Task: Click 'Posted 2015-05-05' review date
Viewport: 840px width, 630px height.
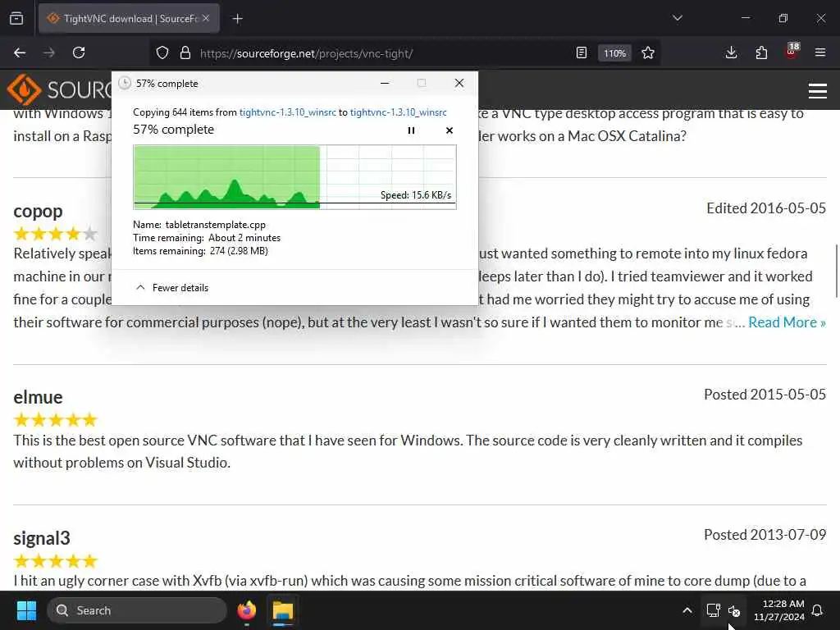Action: tap(765, 395)
